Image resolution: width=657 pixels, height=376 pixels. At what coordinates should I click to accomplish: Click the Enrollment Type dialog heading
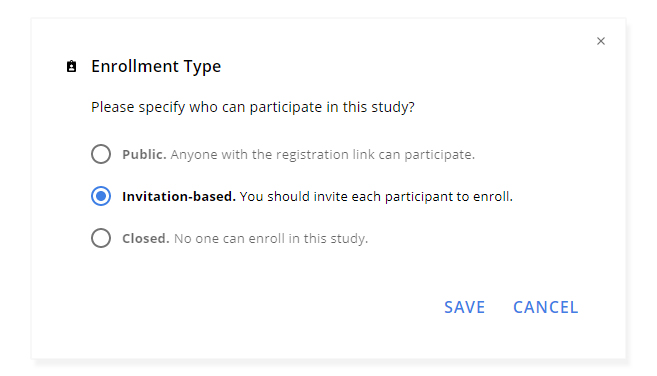[x=156, y=66]
